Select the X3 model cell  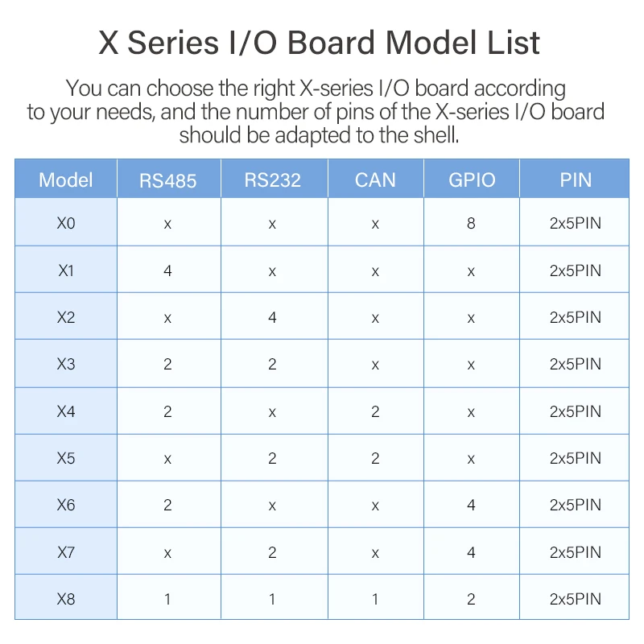66,364
